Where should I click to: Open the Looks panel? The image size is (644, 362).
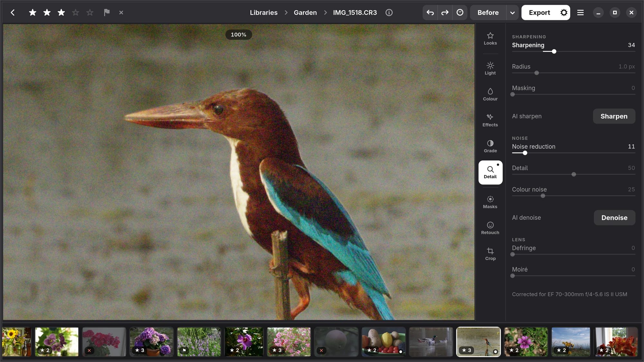tap(490, 39)
